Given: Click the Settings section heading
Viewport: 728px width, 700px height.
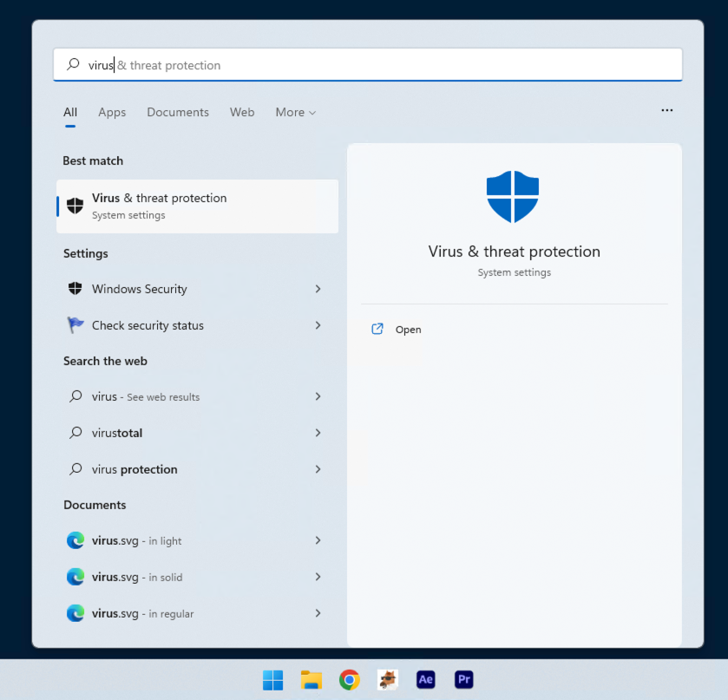Looking at the screenshot, I should pyautogui.click(x=85, y=253).
